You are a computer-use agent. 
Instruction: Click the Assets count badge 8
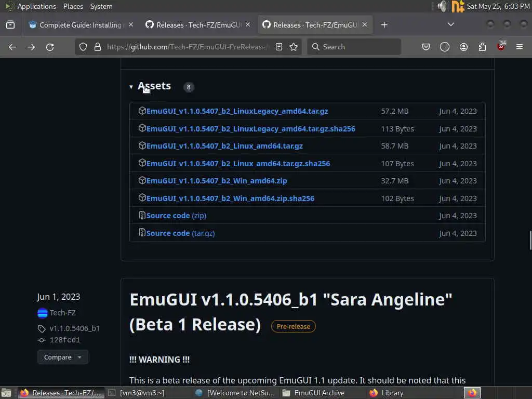point(189,87)
